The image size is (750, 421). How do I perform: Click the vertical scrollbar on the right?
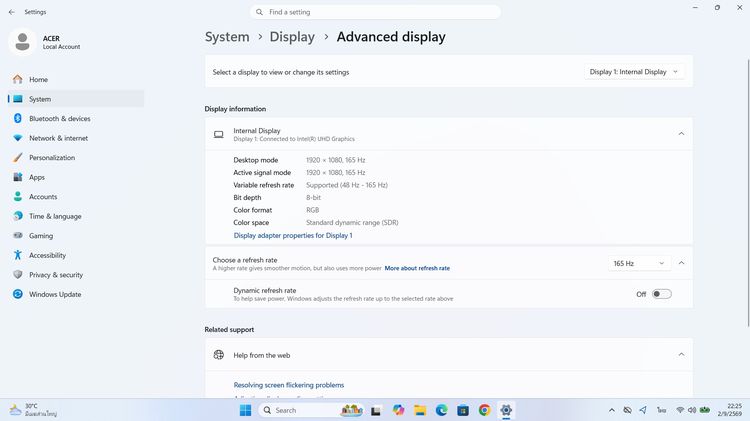coord(748,191)
